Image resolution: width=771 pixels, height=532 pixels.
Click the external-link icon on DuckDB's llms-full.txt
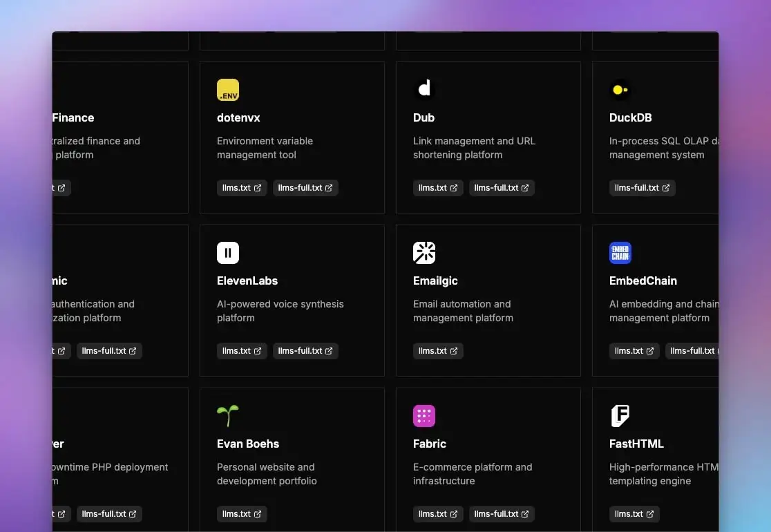(x=665, y=188)
